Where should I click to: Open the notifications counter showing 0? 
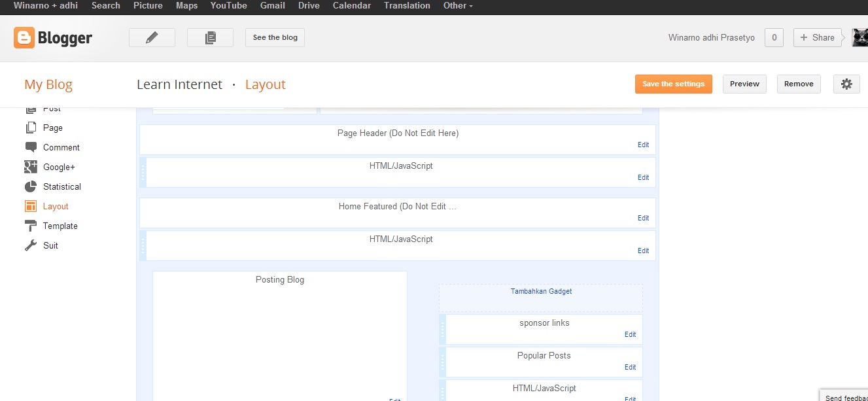click(774, 37)
